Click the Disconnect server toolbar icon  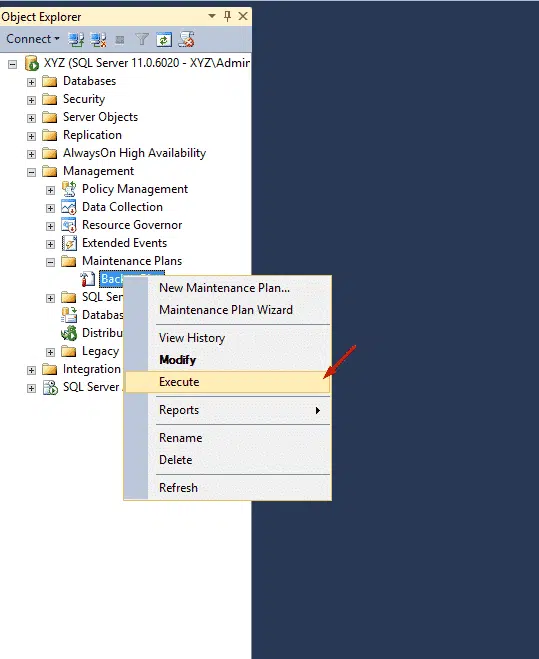(x=98, y=40)
